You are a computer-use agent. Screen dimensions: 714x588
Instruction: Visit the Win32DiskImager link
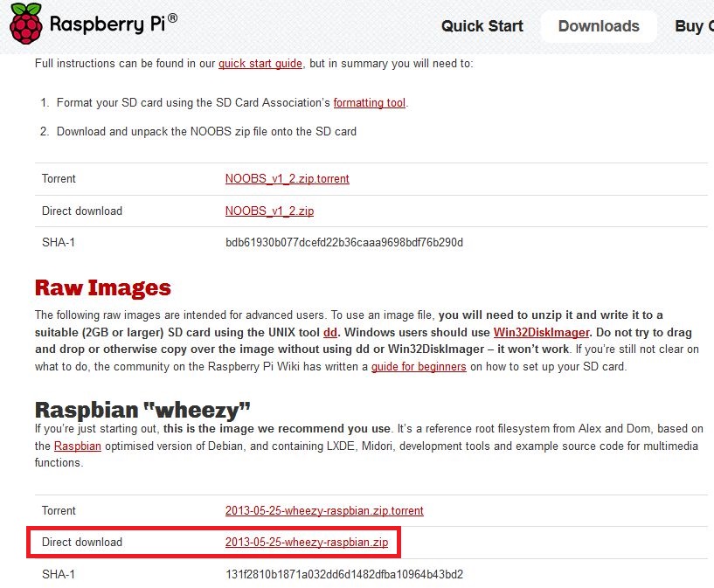[542, 333]
